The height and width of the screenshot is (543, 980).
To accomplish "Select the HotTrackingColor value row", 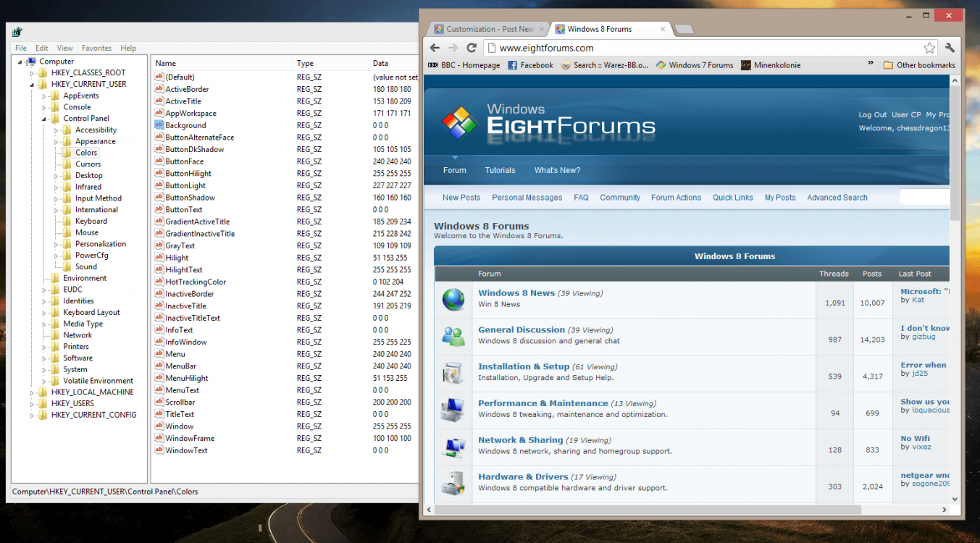I will tap(285, 282).
